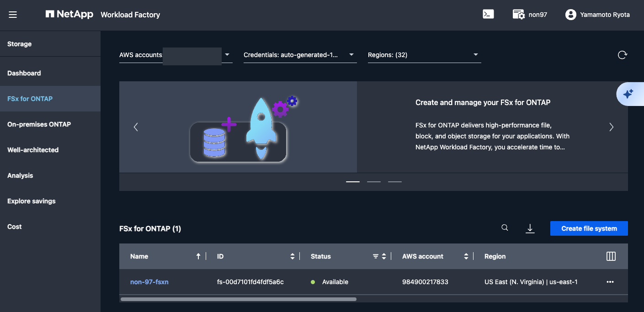This screenshot has width=644, height=312.
Task: Open the CLI terminal icon
Action: [x=488, y=14]
